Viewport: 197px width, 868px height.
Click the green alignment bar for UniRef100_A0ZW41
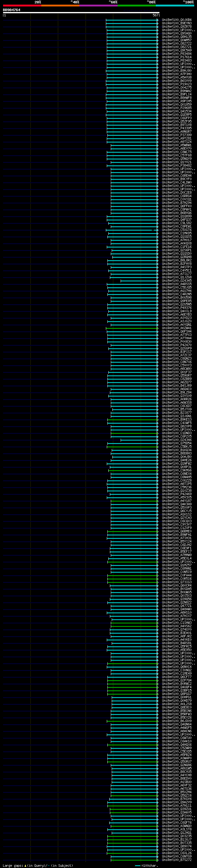tap(132, 328)
